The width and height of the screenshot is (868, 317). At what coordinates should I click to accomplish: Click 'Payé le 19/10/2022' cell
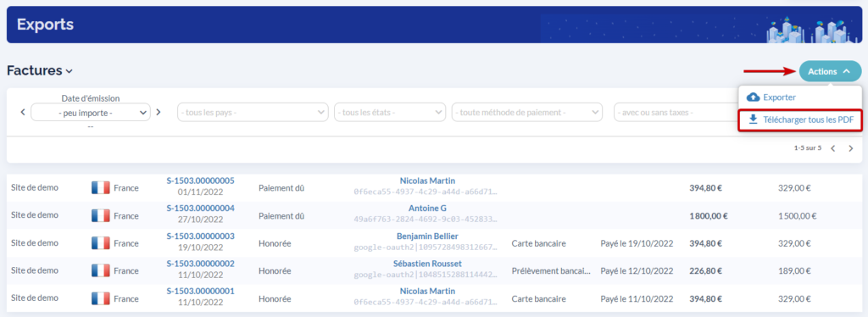[637, 243]
